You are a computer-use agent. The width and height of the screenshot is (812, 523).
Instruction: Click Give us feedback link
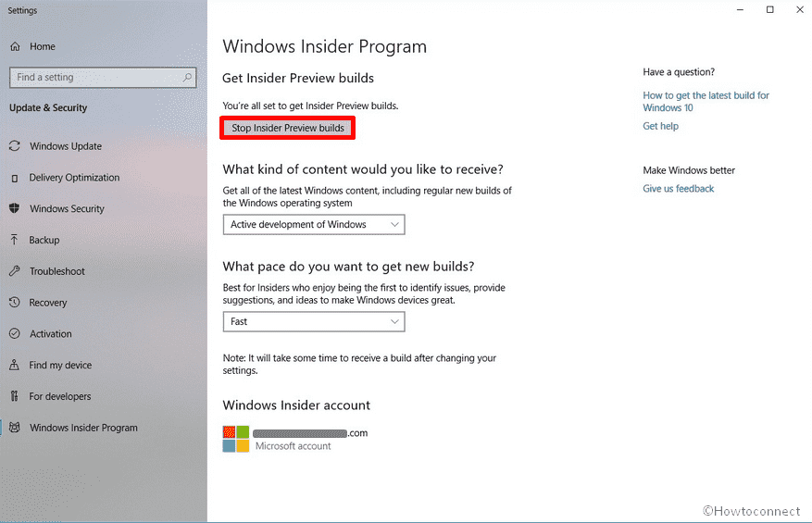679,189
